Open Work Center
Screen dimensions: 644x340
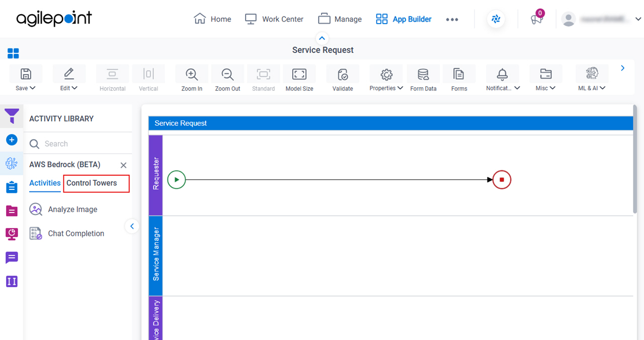(x=274, y=19)
